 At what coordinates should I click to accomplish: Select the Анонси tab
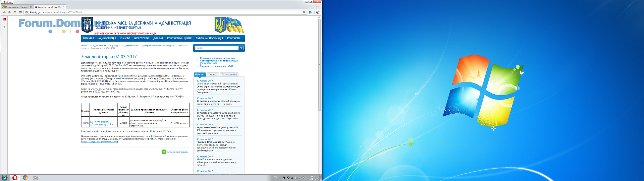213,75
